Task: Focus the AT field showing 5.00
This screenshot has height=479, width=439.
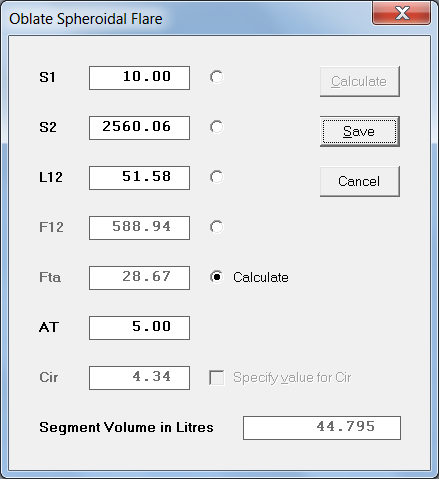Action: coord(139,328)
